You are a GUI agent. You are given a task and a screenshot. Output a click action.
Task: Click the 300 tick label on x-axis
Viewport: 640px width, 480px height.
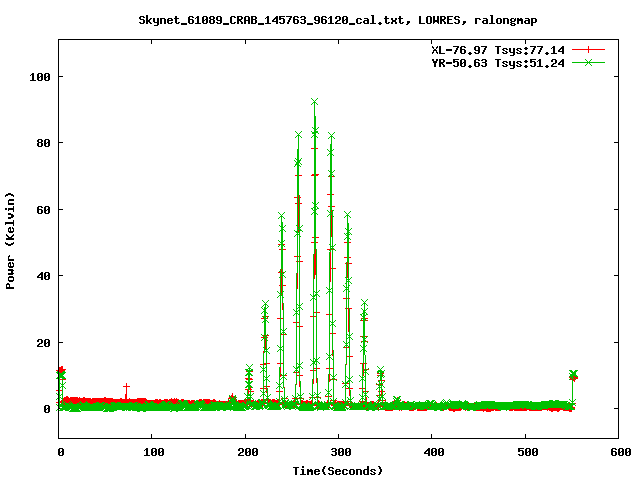[338, 453]
